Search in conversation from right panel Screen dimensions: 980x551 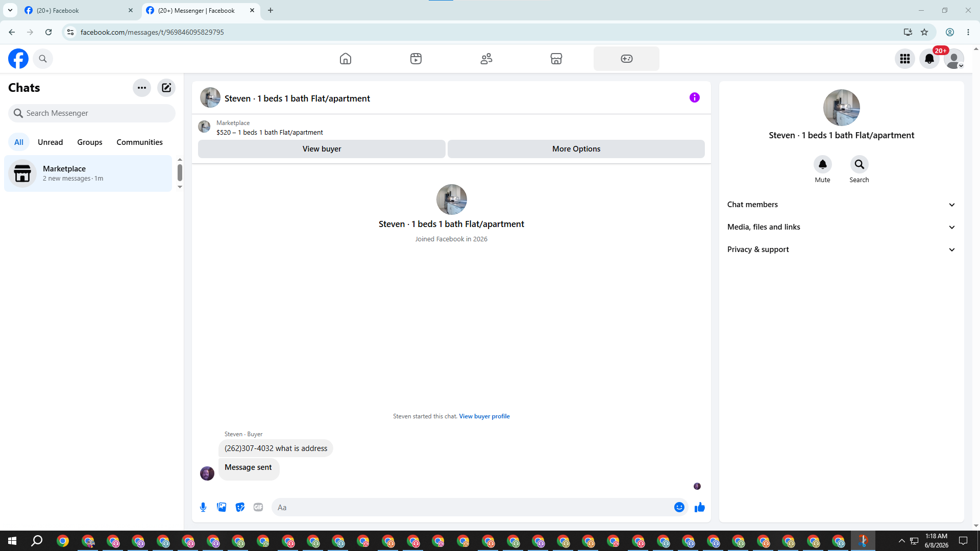860,164
